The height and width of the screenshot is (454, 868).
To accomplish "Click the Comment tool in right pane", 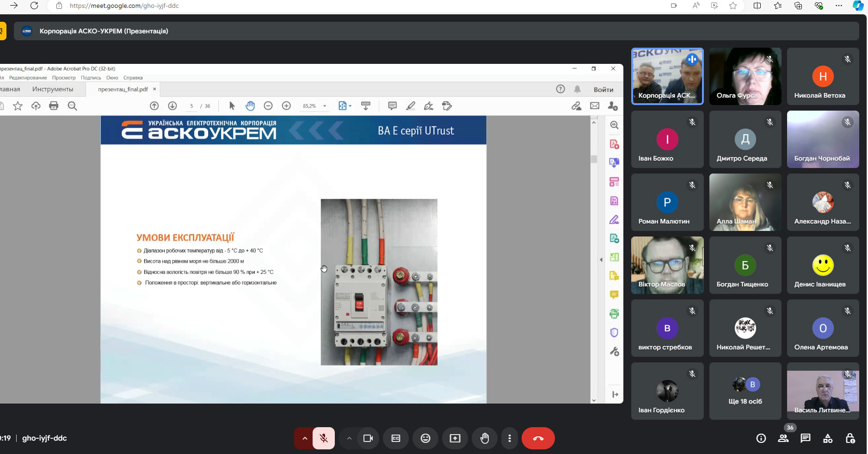I will coord(614,295).
